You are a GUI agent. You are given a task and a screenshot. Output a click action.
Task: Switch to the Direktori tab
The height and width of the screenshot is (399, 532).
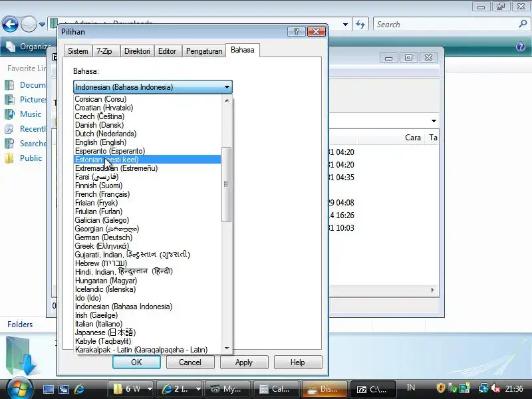click(137, 51)
